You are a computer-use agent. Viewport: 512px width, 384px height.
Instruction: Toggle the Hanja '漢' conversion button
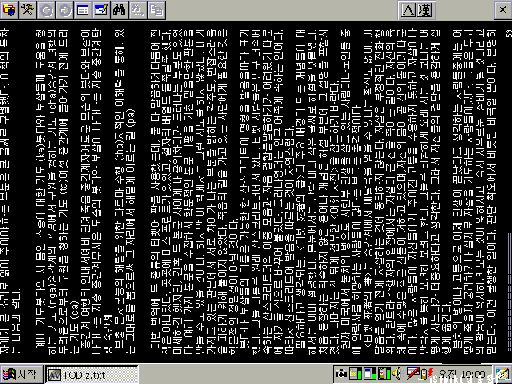coord(425,10)
